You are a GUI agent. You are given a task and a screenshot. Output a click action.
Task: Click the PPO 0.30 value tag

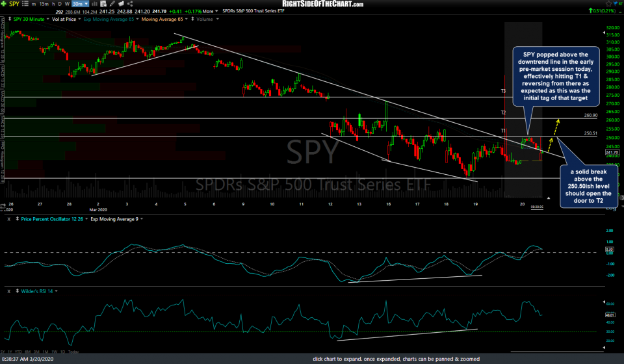coord(609,250)
